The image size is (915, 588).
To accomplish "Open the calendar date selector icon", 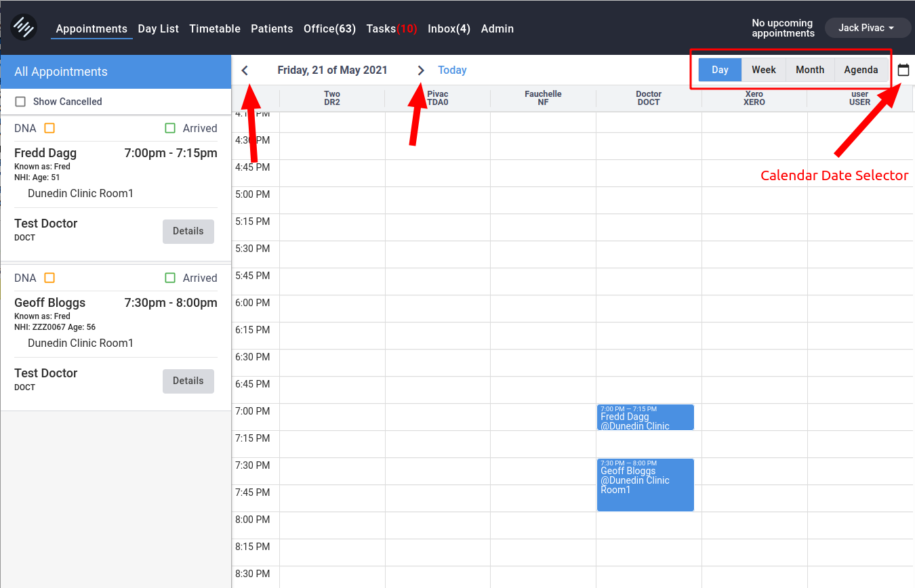I will pos(903,70).
